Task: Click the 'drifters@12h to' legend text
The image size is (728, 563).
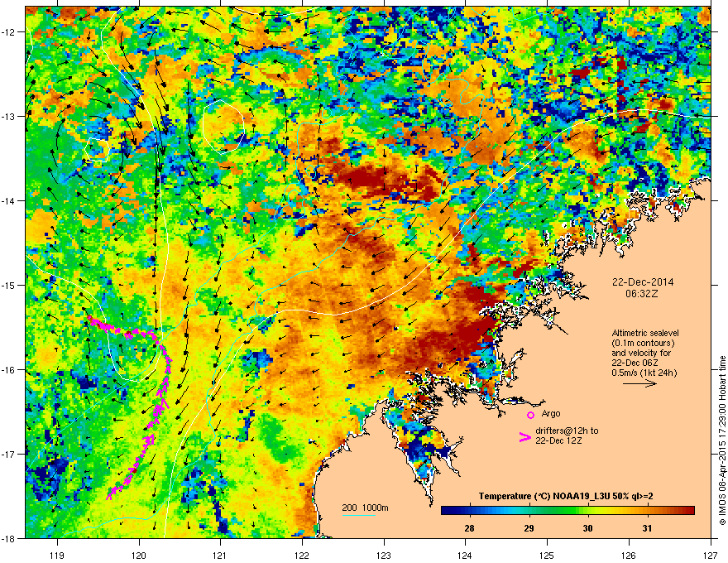Action: (567, 431)
